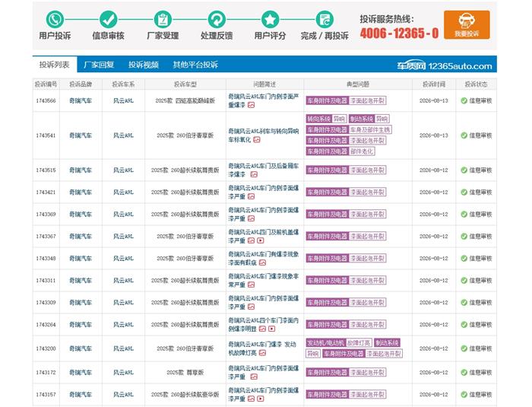Click complaint number 1743566
The image size is (532, 407).
point(46,100)
